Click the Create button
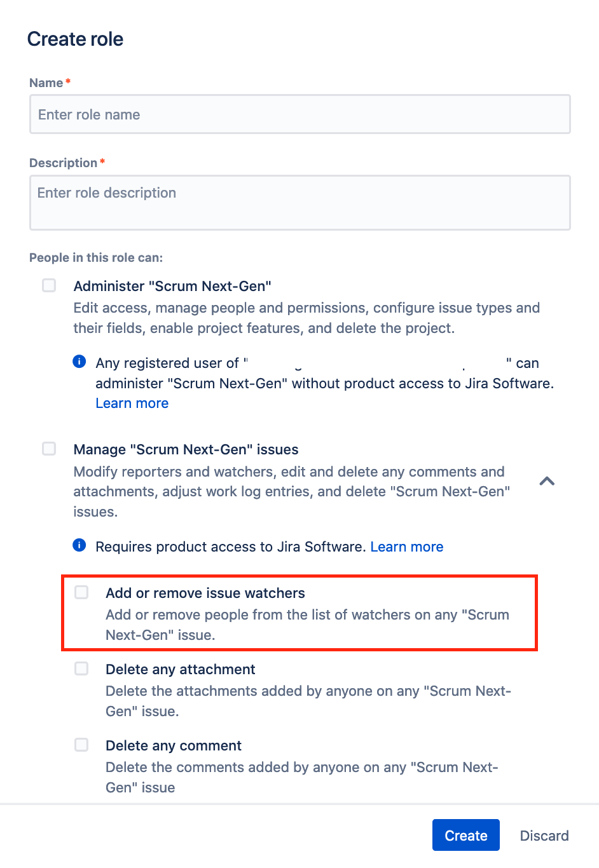Viewport: 599px width, 868px height. [x=466, y=835]
